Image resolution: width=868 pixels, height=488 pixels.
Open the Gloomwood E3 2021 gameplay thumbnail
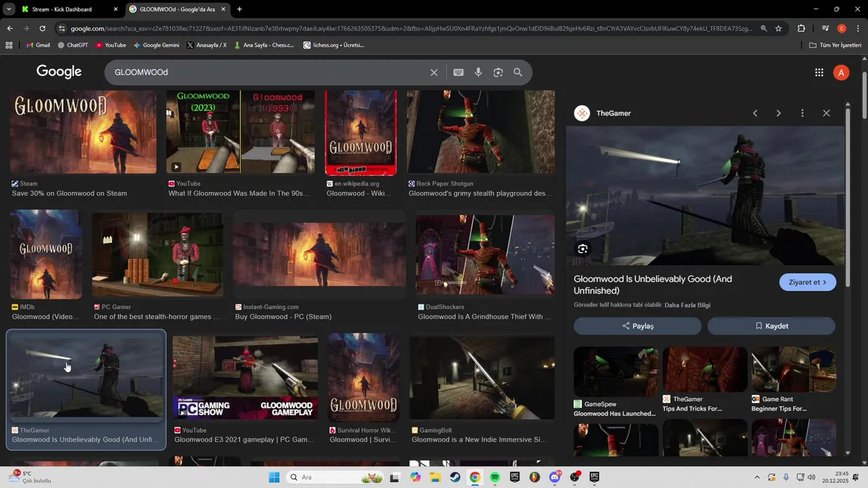[x=245, y=378]
